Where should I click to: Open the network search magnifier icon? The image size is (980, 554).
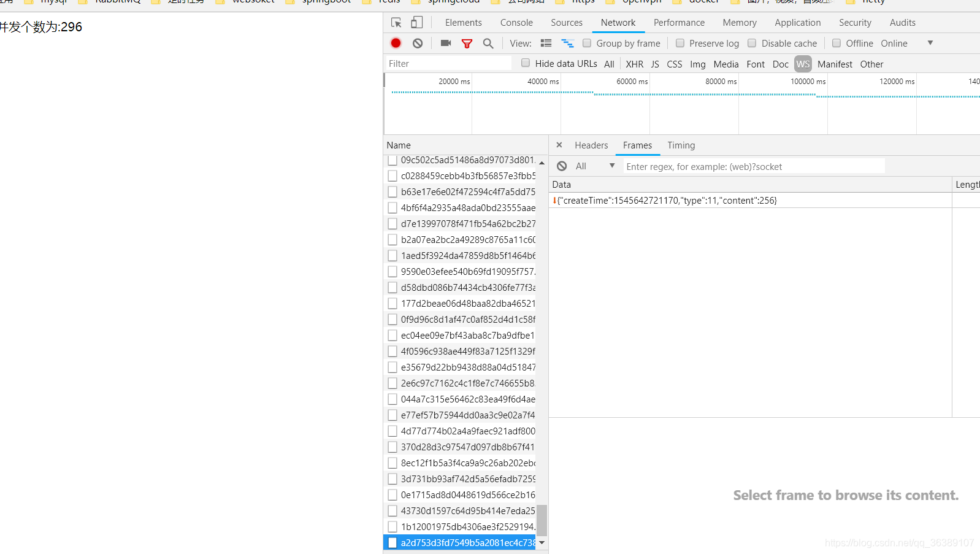[x=488, y=43]
